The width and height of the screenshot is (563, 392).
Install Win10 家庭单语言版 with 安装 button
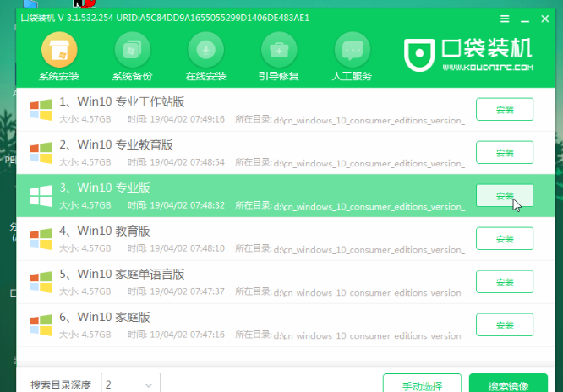click(505, 282)
